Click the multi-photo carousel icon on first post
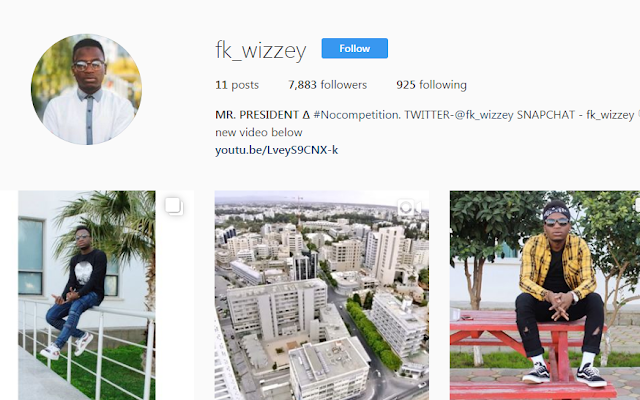This screenshot has width=640, height=400. (x=174, y=206)
